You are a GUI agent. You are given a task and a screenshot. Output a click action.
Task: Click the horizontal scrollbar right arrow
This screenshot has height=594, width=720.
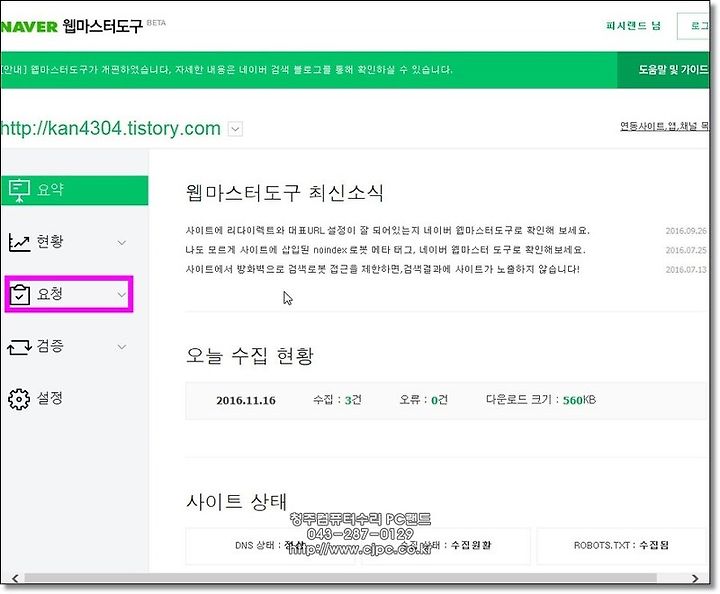[695, 578]
